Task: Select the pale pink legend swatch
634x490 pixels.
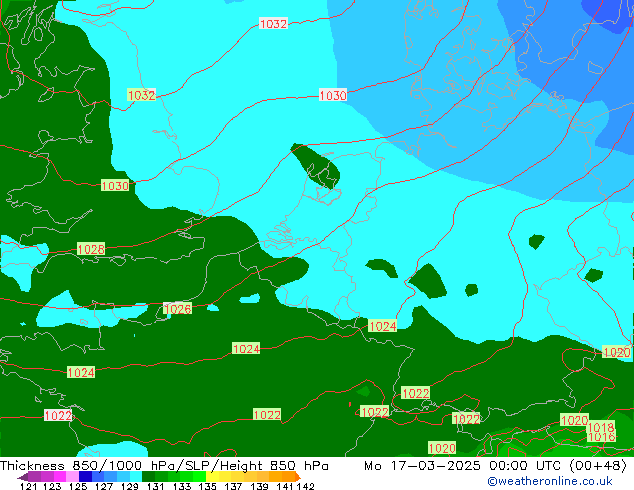Action: point(72,476)
